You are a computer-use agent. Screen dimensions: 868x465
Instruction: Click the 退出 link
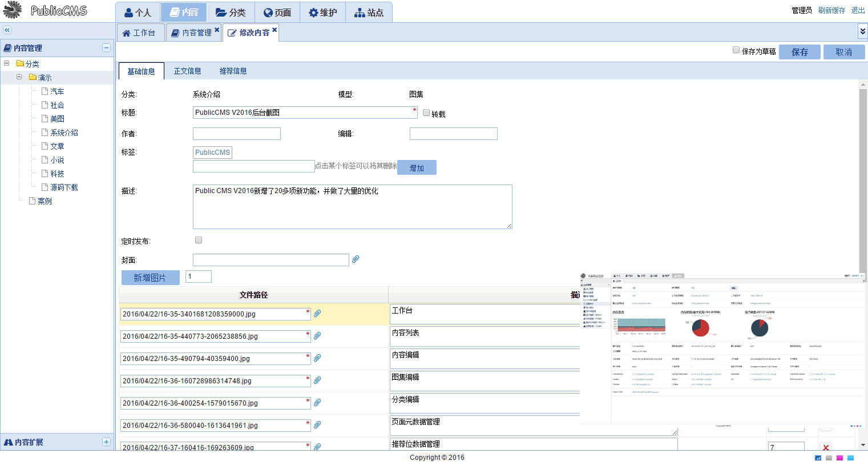(858, 10)
